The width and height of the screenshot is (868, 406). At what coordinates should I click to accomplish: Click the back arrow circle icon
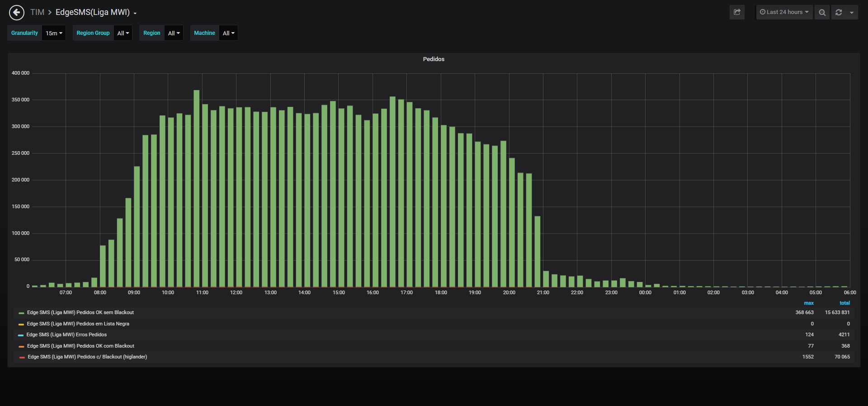click(17, 13)
